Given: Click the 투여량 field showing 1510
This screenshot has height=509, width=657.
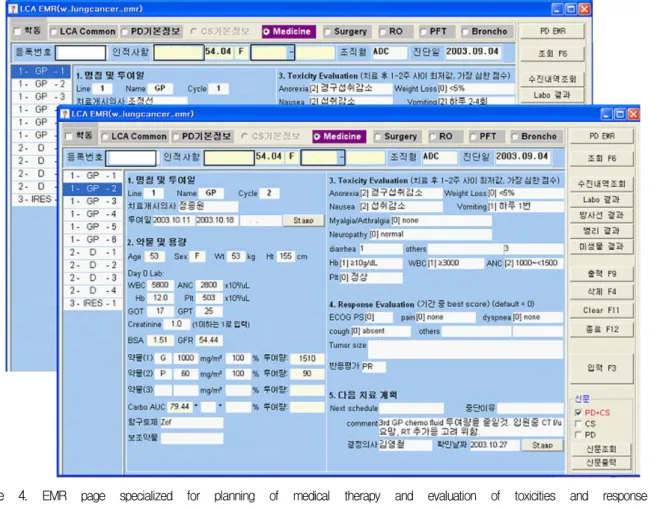Looking at the screenshot, I should [307, 359].
